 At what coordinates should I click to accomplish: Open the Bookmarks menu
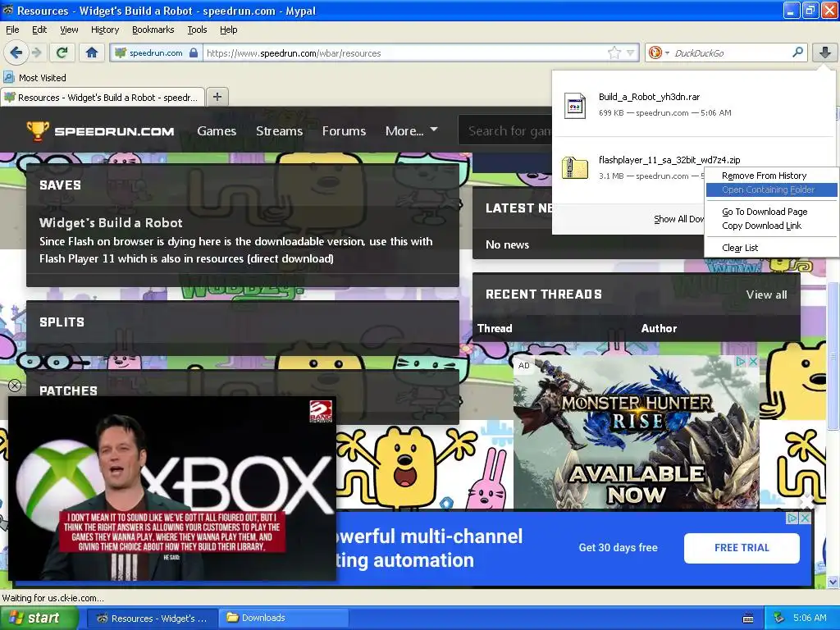click(x=153, y=30)
